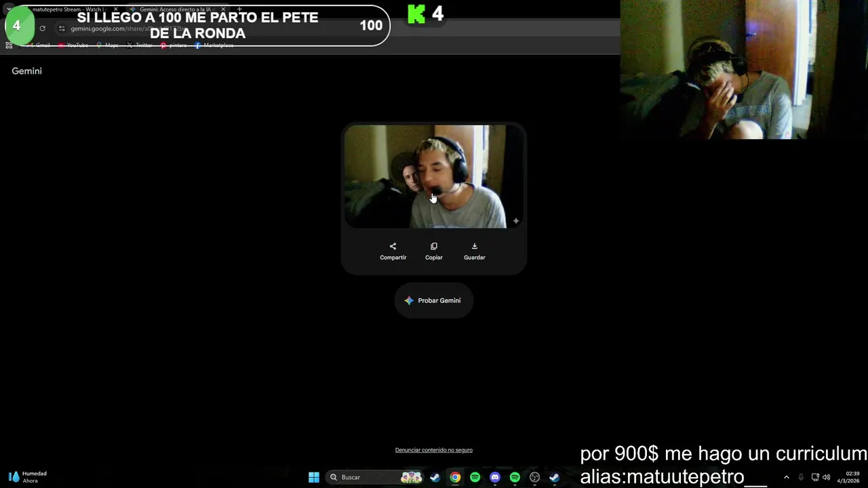Screen dimensions: 868x488
Task: Open the YouTube bookmark
Action: (73, 45)
